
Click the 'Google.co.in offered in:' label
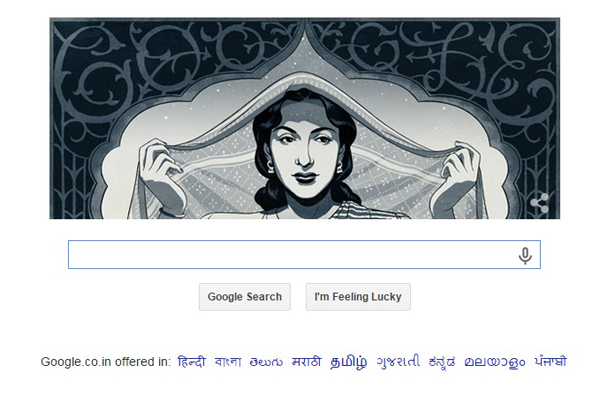[x=106, y=362]
